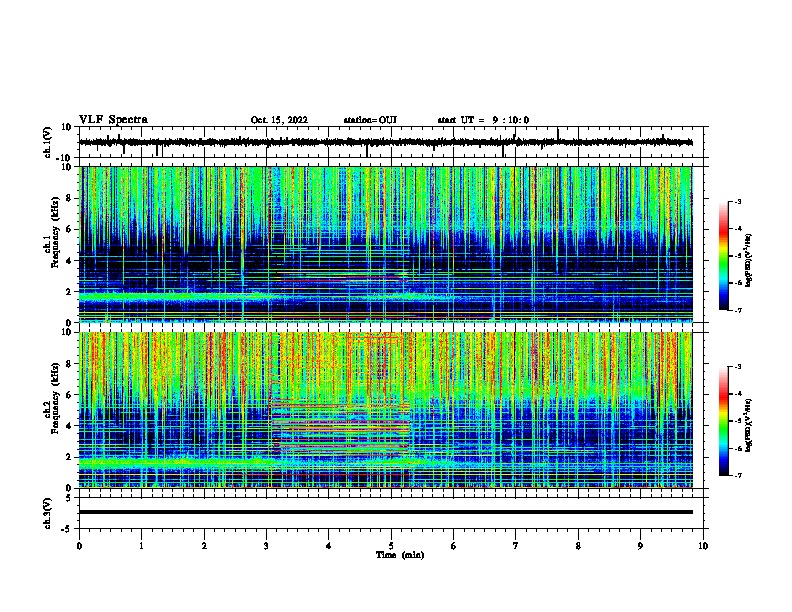
Task: Click the "-4" label on ch.2 colorbar
Action: [x=737, y=394]
